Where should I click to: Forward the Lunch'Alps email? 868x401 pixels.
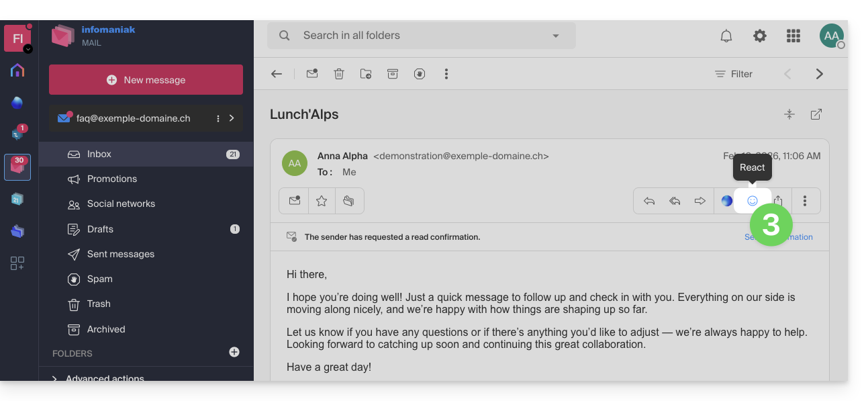click(700, 201)
